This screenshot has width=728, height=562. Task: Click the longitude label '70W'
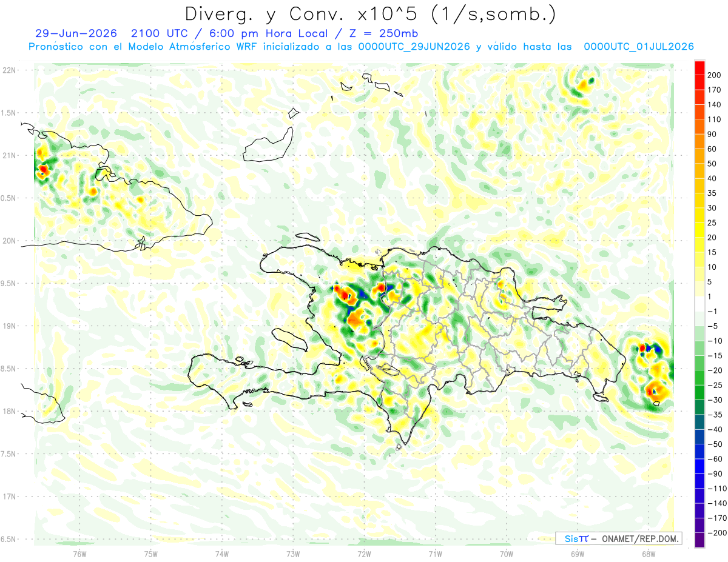[x=507, y=554]
